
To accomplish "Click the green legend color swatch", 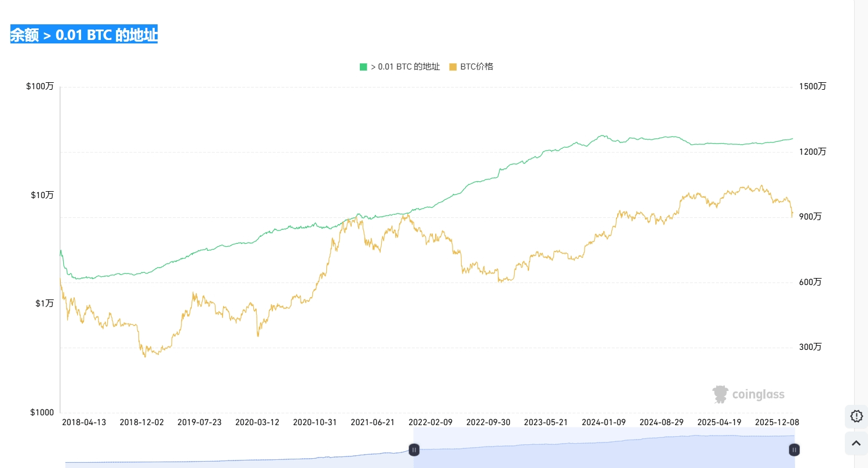I will tap(363, 67).
